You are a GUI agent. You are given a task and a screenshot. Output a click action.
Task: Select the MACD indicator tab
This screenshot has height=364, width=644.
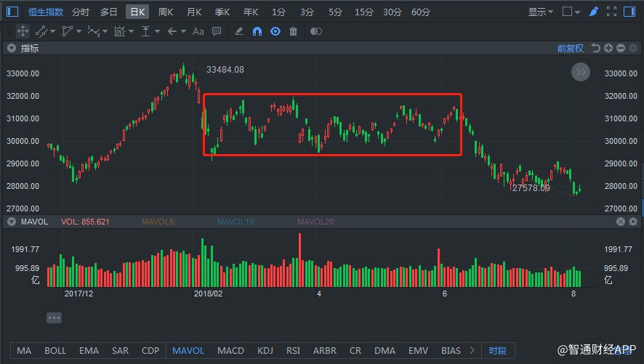230,350
